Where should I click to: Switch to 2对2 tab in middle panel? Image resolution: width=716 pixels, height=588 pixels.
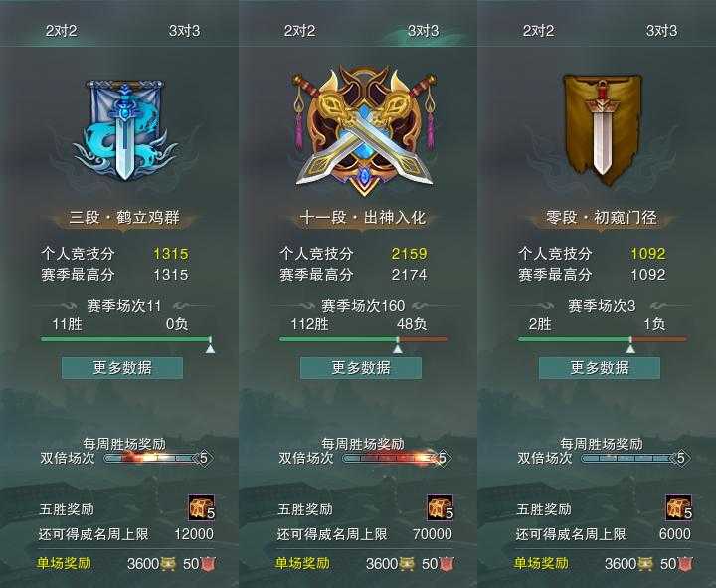point(300,31)
